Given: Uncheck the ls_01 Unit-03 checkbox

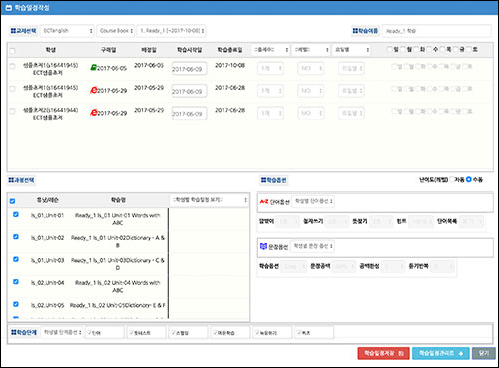Looking at the screenshot, I should click(x=16, y=259).
